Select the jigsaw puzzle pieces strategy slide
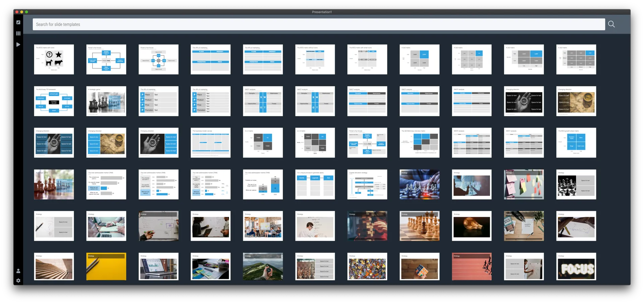The image size is (644, 303). click(367, 266)
